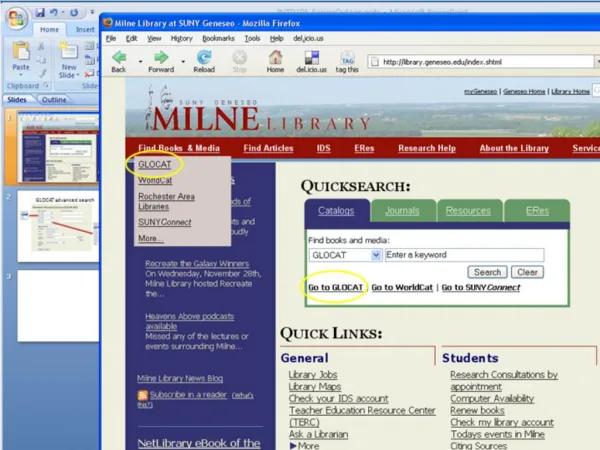Click the Library Jobs quick link

(x=313, y=375)
